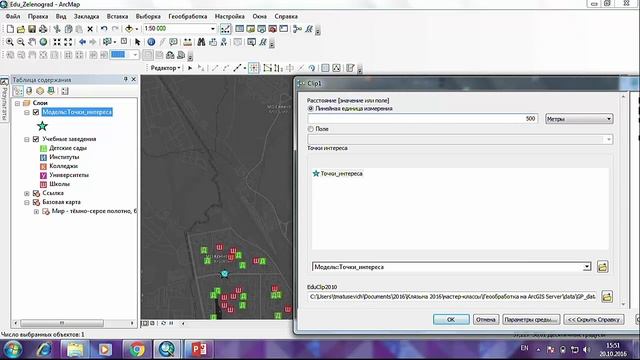Click OK in the Clip1 dialog
Screen dimensions: 640x360
(x=451, y=320)
